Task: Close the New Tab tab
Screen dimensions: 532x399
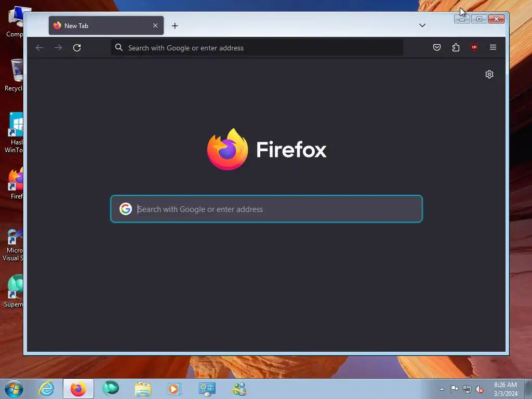Action: pos(155,26)
